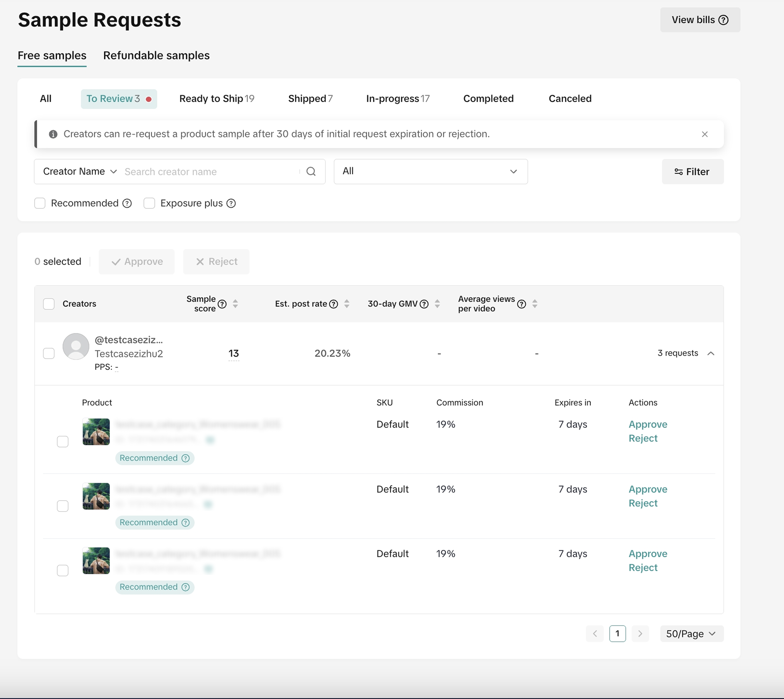Open the Ready to Ship tab
This screenshot has height=699, width=784.
pos(217,99)
